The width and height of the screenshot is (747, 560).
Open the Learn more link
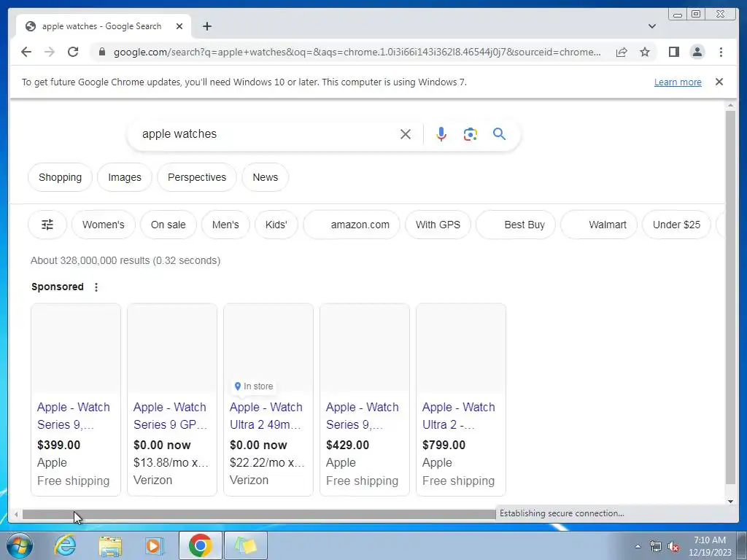click(678, 82)
